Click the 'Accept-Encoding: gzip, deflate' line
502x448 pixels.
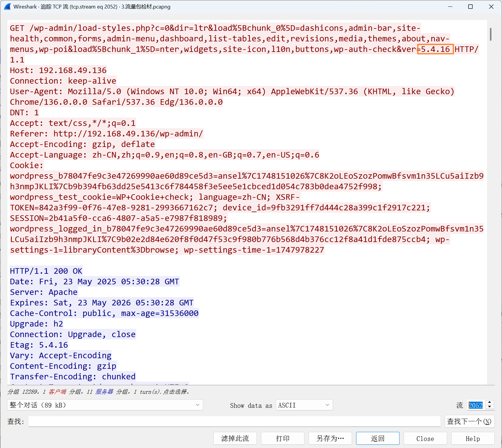[x=82, y=144]
